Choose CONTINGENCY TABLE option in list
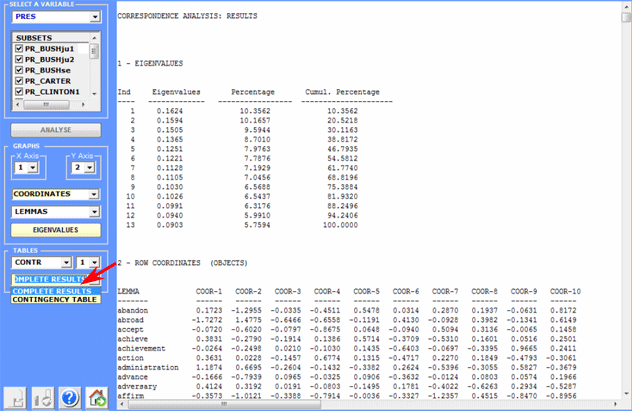Screen dimensions: 632x411 [56, 299]
